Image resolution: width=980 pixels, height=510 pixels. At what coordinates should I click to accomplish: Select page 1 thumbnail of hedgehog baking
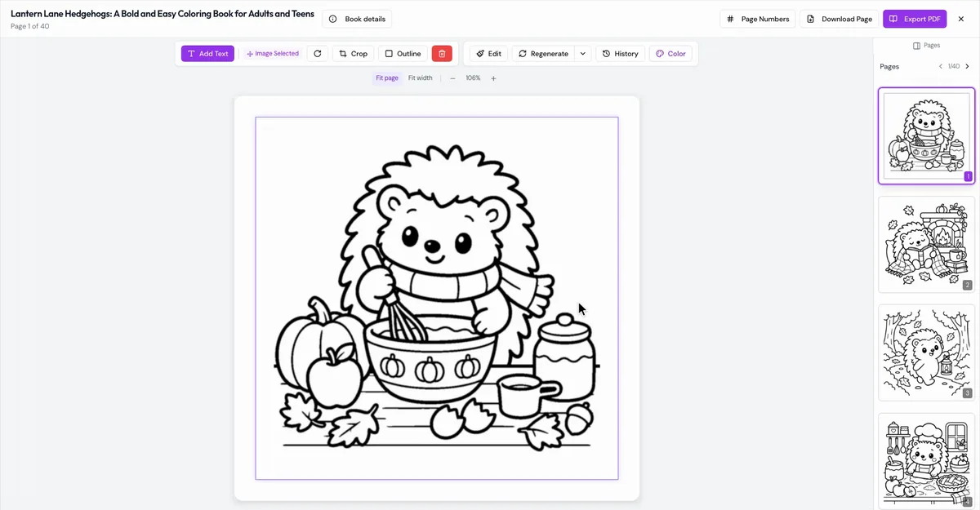pos(926,135)
